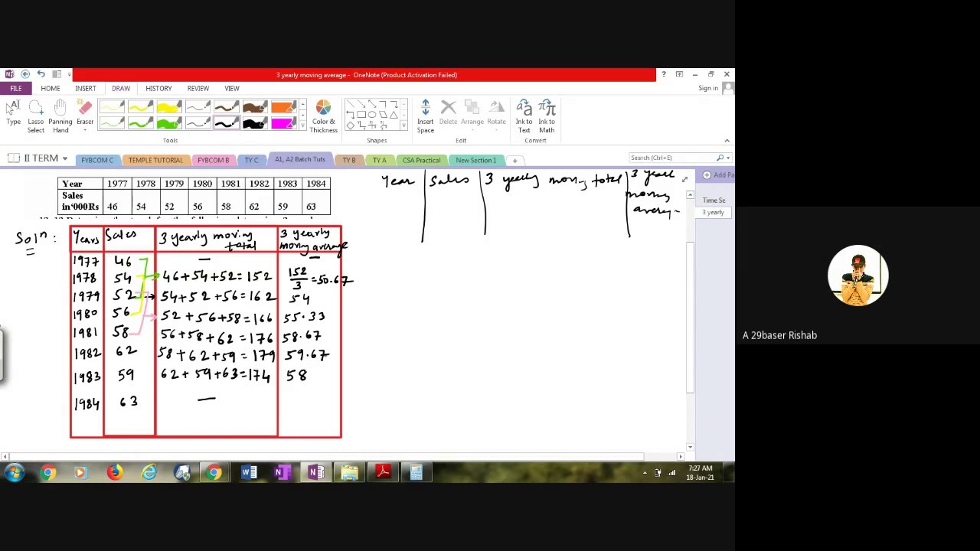
Task: Open the HISTORY ribbon tab
Action: pyautogui.click(x=158, y=88)
